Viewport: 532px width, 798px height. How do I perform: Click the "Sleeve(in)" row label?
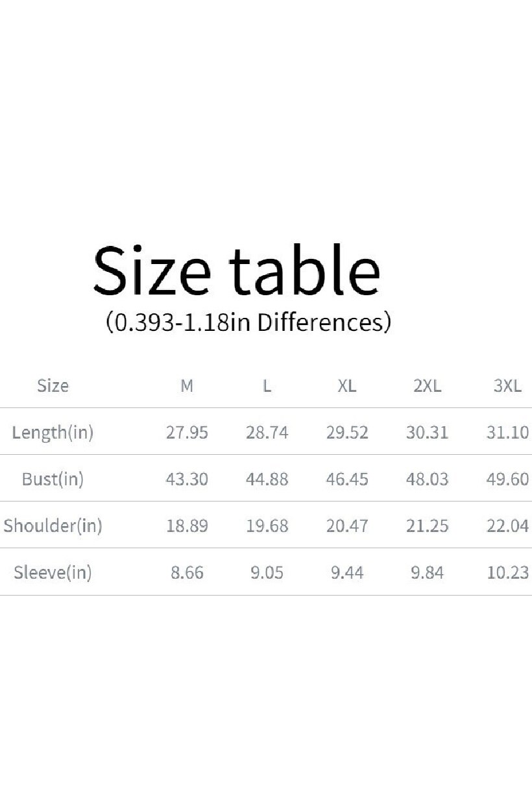pyautogui.click(x=53, y=573)
